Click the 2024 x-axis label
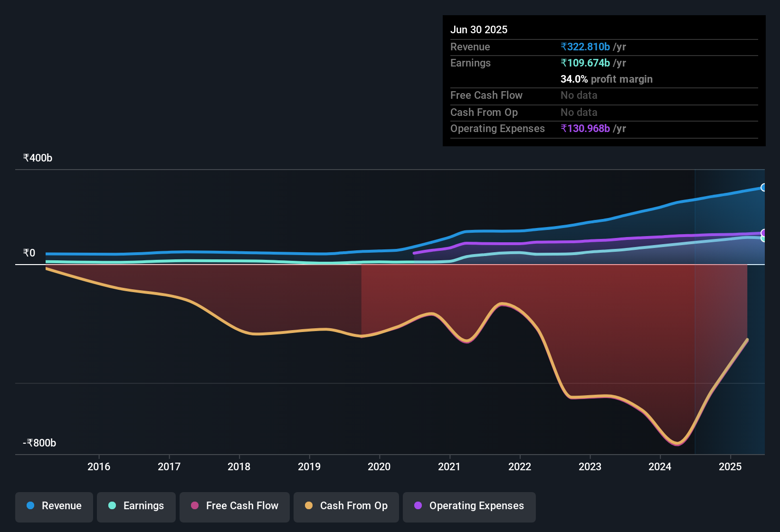 [x=660, y=467]
